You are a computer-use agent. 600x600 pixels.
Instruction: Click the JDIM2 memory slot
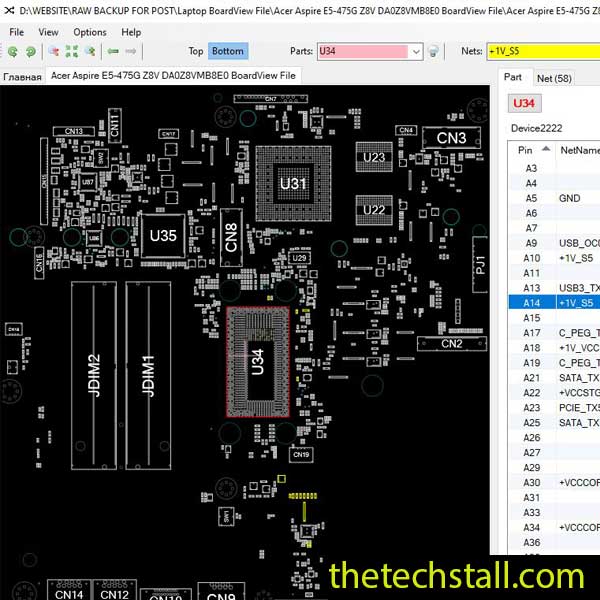(94, 375)
